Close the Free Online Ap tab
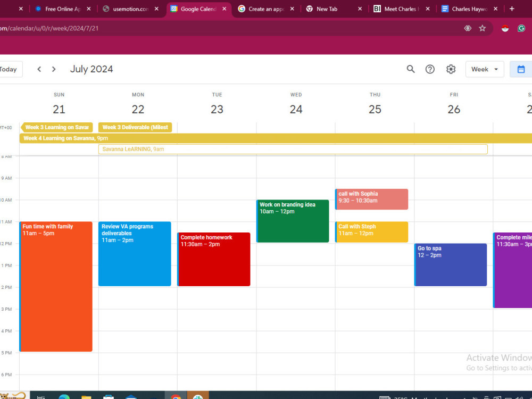 pyautogui.click(x=88, y=9)
